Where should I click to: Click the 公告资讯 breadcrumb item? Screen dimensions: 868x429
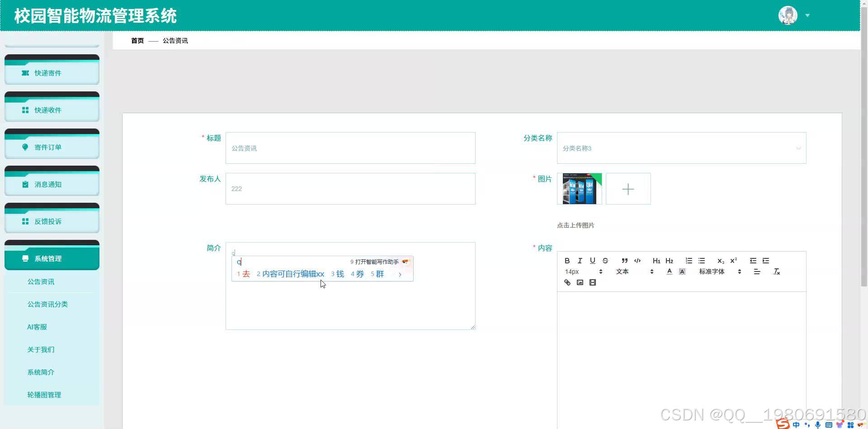point(175,41)
